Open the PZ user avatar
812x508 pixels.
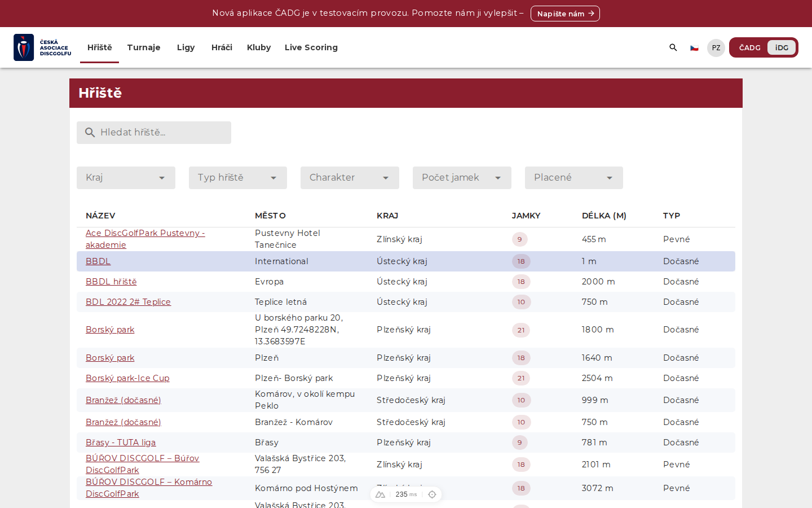coord(716,48)
